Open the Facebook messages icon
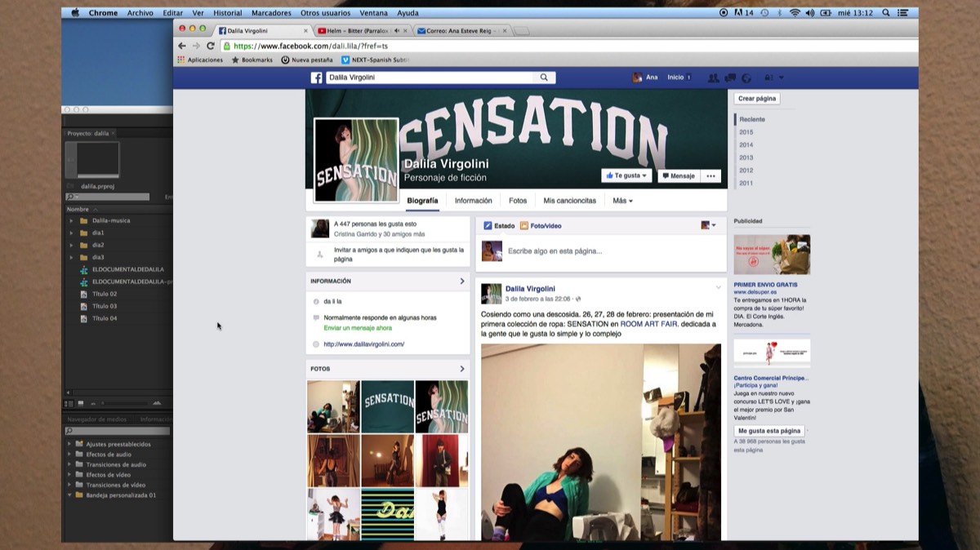This screenshot has height=550, width=980. point(730,78)
